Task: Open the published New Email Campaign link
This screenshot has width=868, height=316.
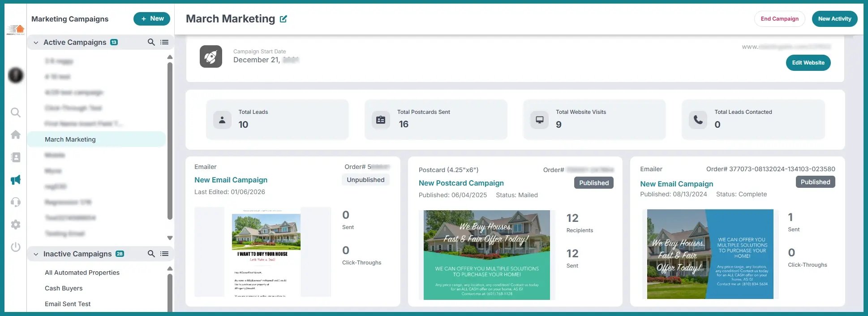Action: [x=676, y=184]
